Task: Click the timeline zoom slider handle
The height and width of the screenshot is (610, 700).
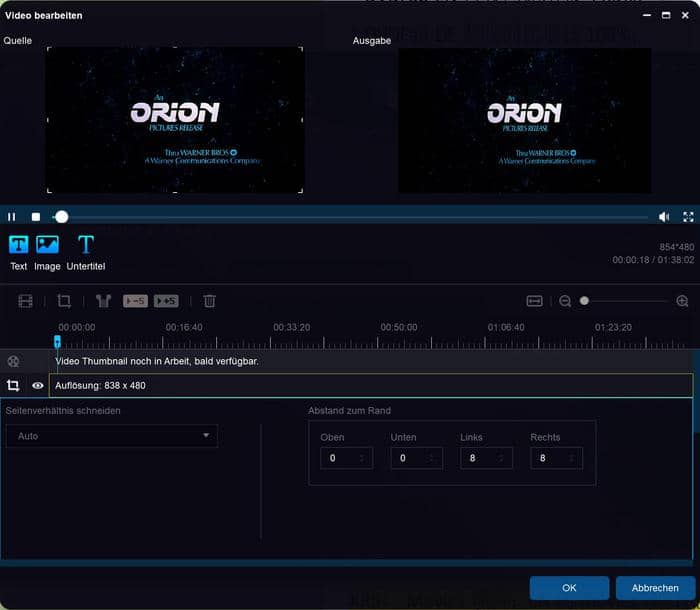Action: [584, 301]
